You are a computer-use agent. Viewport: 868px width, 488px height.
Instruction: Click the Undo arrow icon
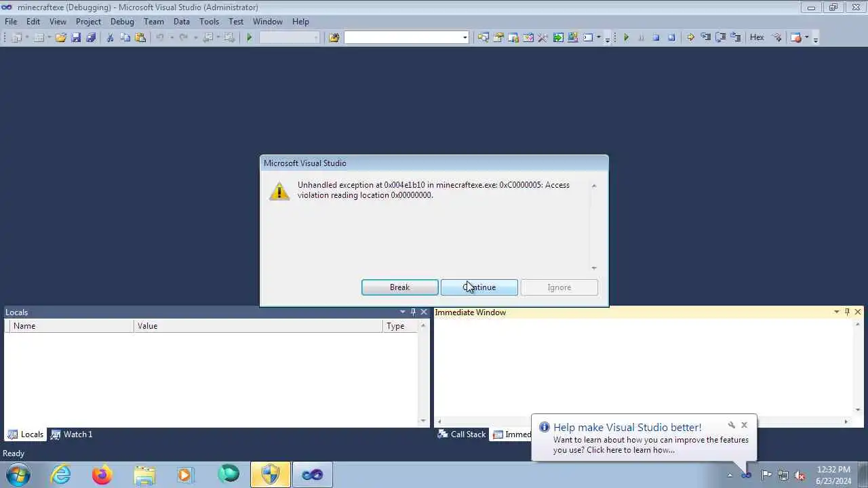[x=160, y=37]
